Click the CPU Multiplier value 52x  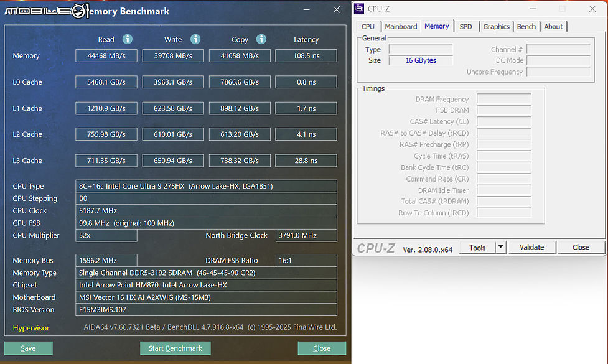pyautogui.click(x=106, y=235)
